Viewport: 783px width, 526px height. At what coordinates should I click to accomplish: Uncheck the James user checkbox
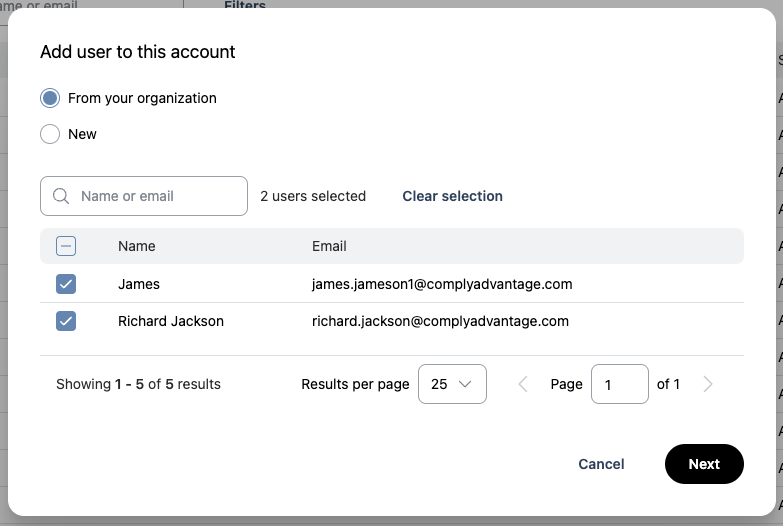point(66,284)
